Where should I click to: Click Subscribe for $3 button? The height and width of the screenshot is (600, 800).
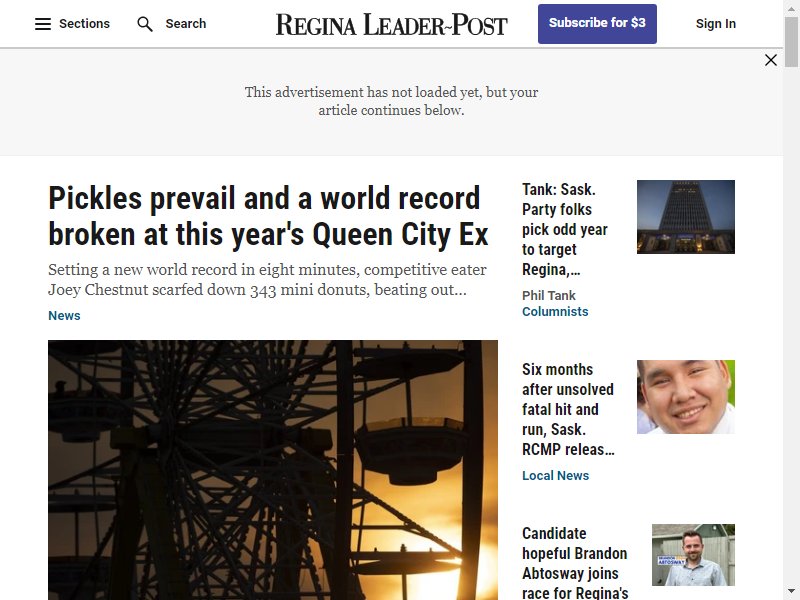coord(597,23)
